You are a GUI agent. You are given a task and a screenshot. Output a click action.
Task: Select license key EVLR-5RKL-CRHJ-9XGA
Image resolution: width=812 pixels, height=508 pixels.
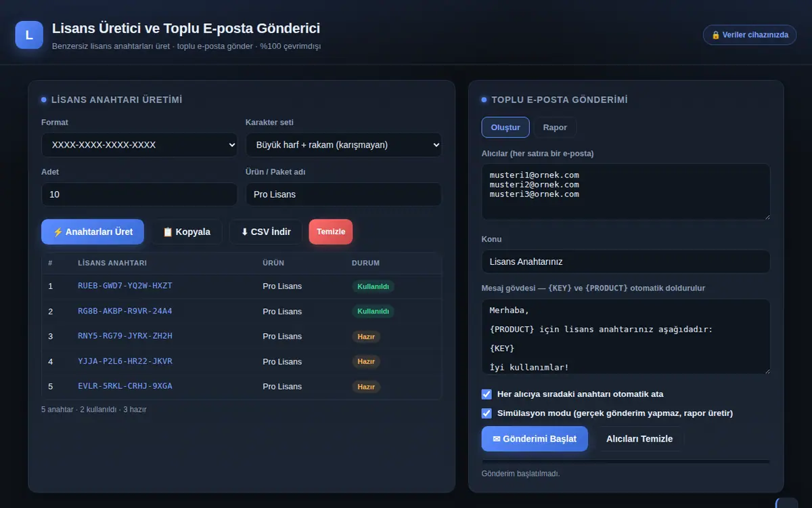(x=125, y=386)
